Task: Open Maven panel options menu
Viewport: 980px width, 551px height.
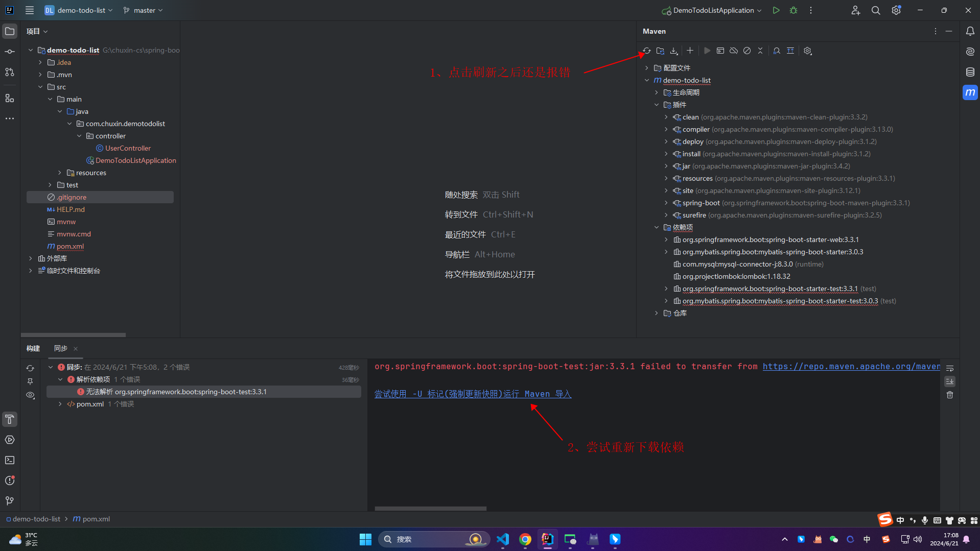Action: [x=936, y=31]
